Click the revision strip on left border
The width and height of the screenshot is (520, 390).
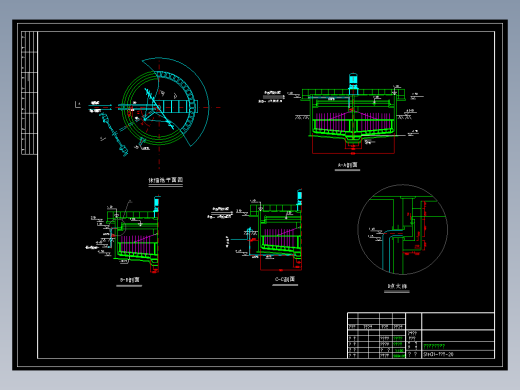pos(29,93)
